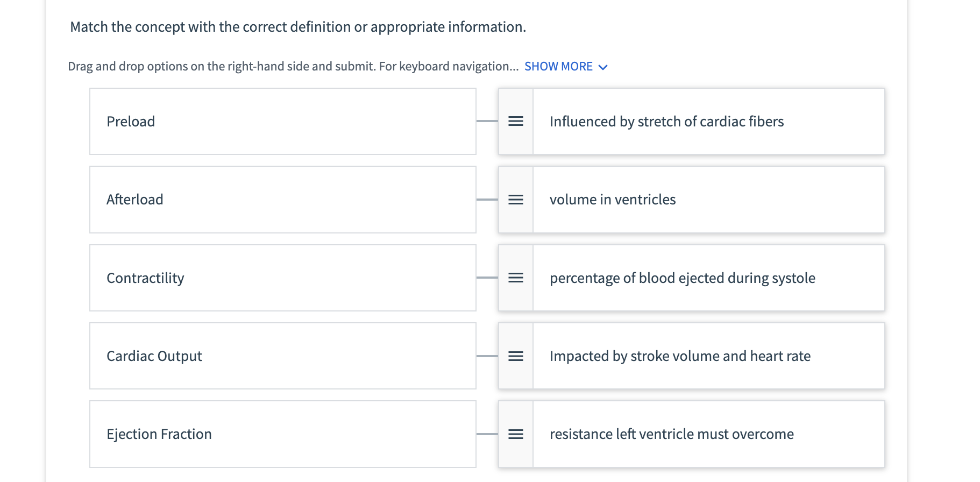Viewport: 980px width, 482px height.
Task: Click drag handle for 'resistance left ventricle' option
Action: pos(516,434)
